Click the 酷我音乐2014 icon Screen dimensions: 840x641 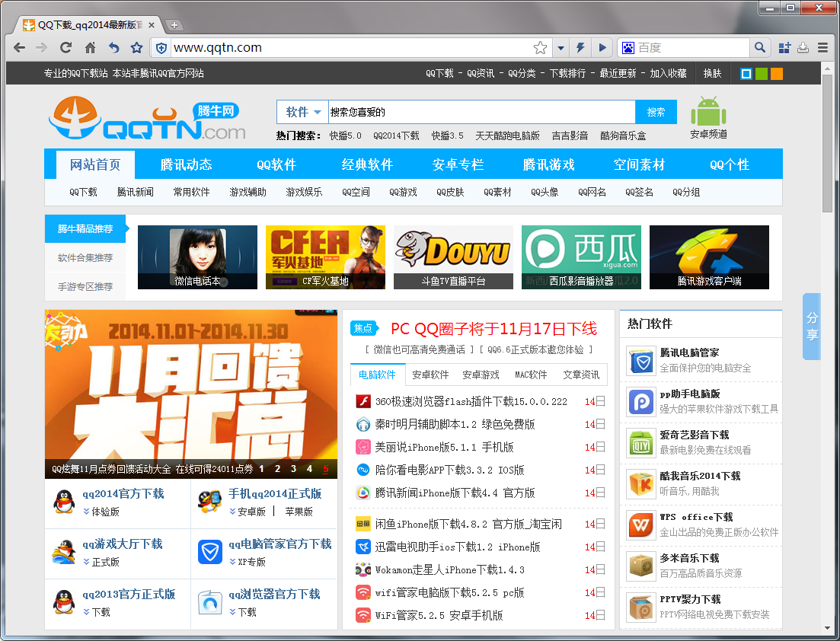(x=640, y=484)
